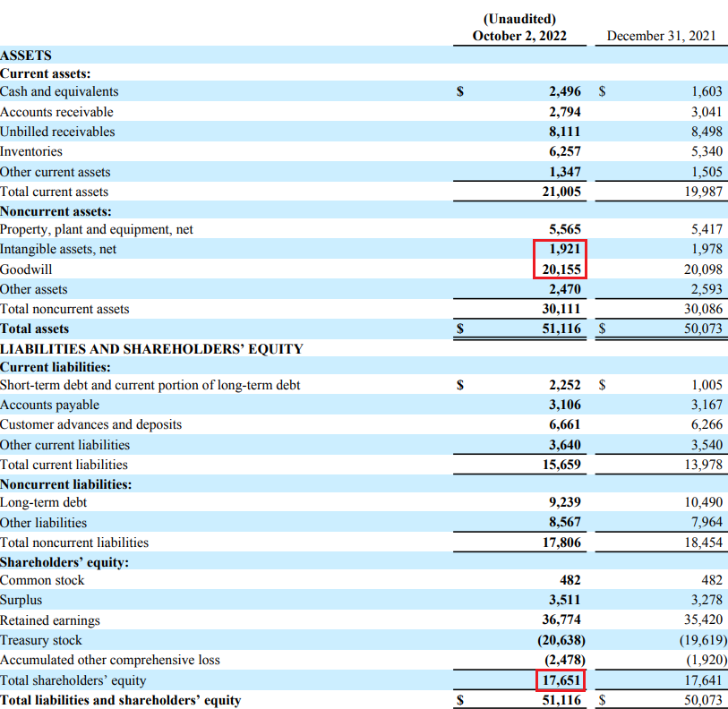Select the 2021 Total current liabilities value 13,978
This screenshot has height=709, width=728.
tap(703, 465)
